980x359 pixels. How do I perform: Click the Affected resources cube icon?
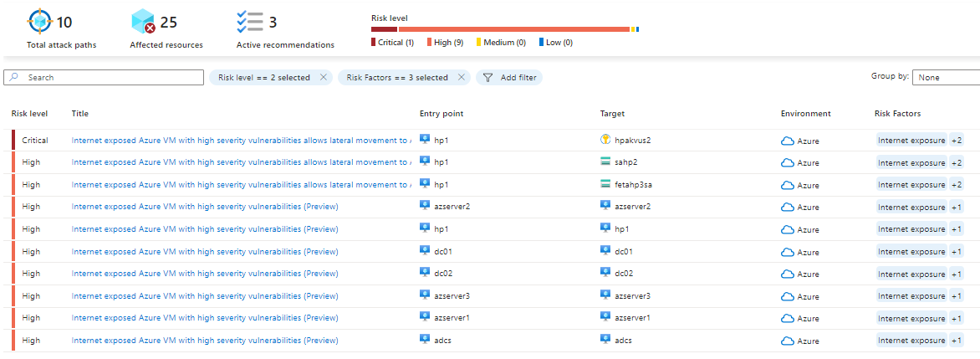tap(143, 22)
